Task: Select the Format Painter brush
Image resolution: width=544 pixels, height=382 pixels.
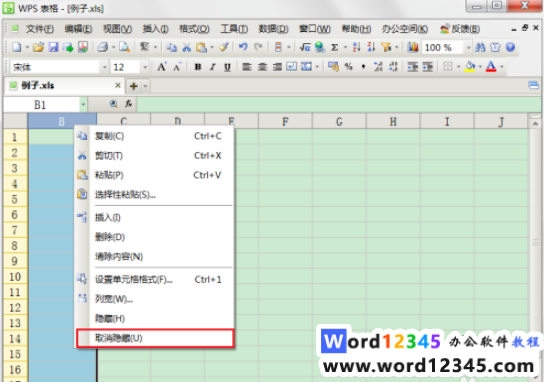Action: click(x=224, y=47)
